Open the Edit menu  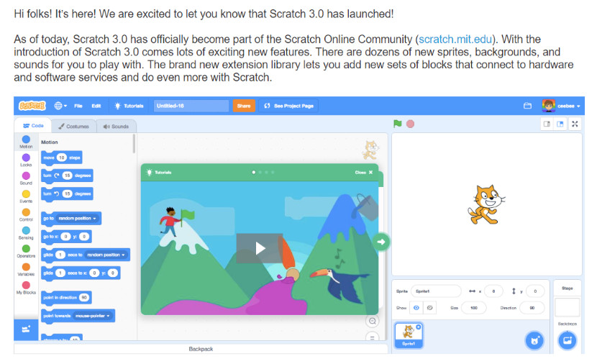pos(96,106)
